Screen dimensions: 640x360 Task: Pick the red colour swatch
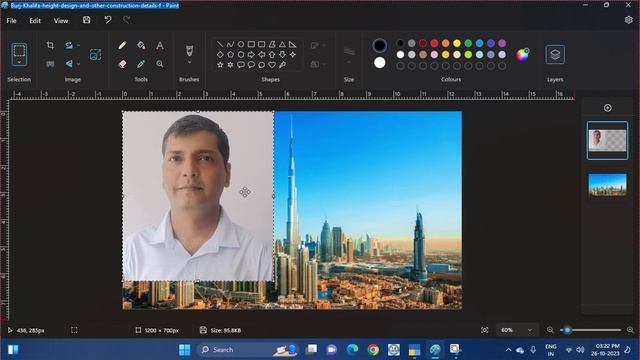(x=434, y=43)
